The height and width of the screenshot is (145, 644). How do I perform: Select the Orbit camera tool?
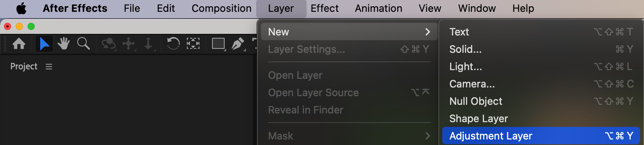coord(108,43)
